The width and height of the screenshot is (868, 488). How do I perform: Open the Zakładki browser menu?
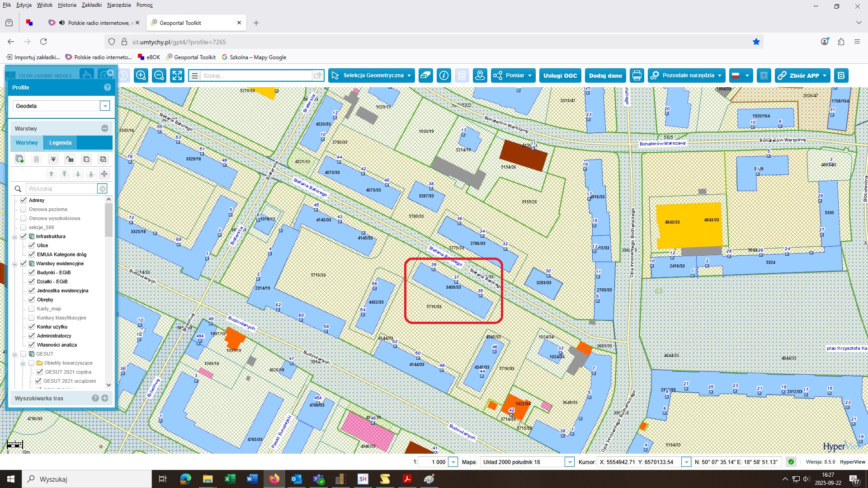tap(91, 5)
